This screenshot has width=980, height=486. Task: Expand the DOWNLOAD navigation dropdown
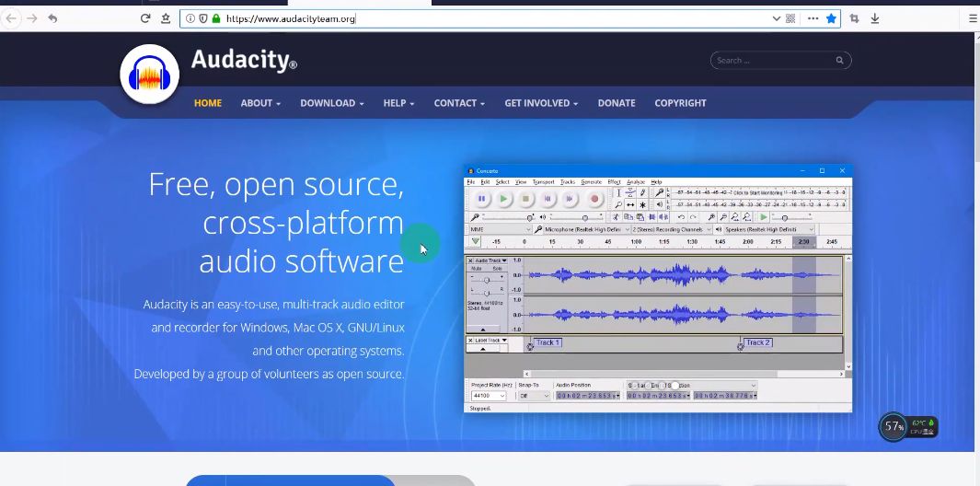click(332, 103)
